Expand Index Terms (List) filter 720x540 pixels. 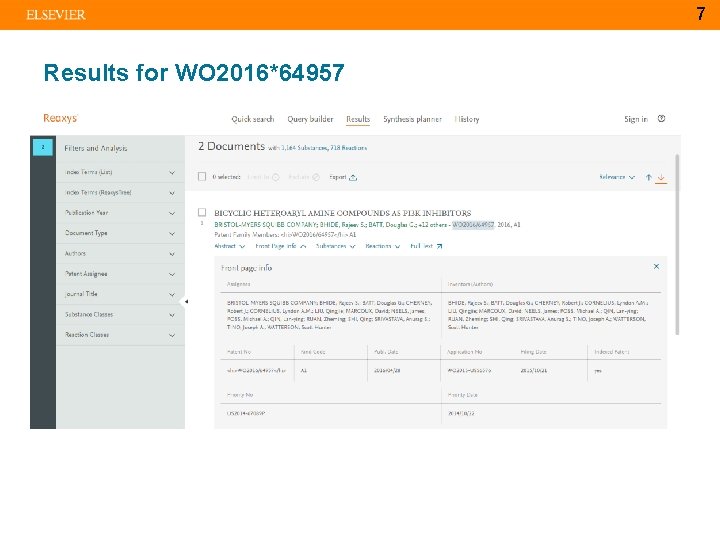120,172
